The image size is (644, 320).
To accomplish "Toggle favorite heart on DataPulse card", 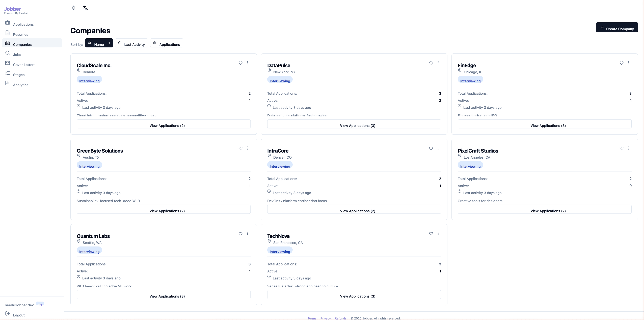I will pyautogui.click(x=431, y=63).
